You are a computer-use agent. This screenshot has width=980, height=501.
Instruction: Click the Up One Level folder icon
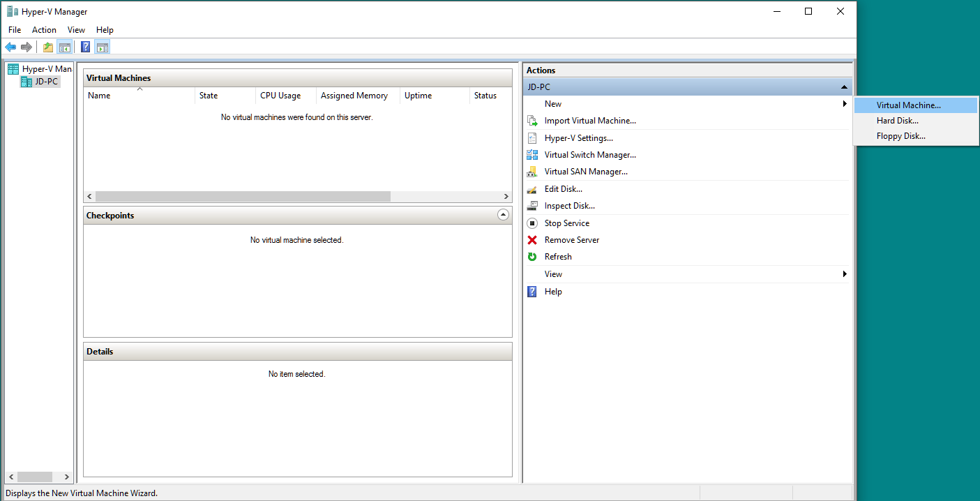[x=48, y=47]
